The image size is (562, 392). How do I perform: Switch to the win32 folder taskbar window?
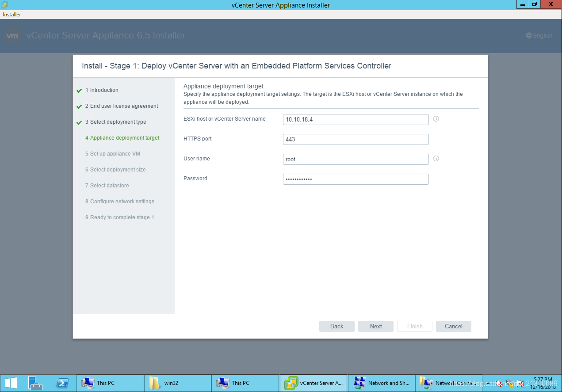178,383
